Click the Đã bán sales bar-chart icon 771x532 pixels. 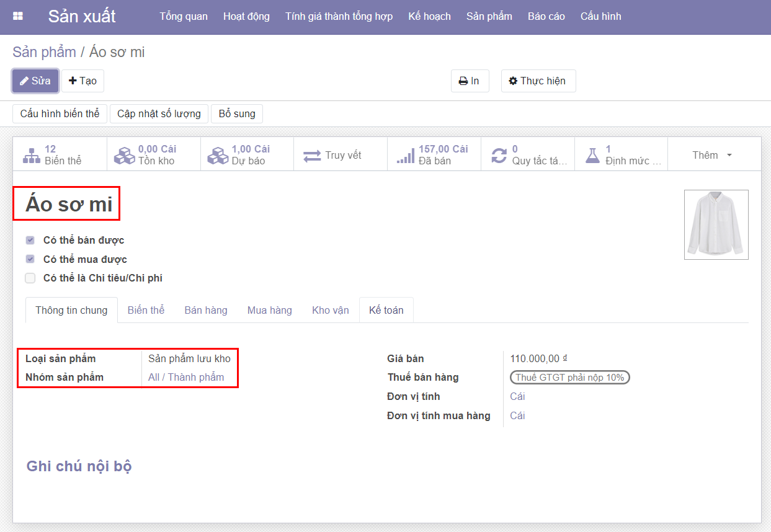(x=406, y=155)
